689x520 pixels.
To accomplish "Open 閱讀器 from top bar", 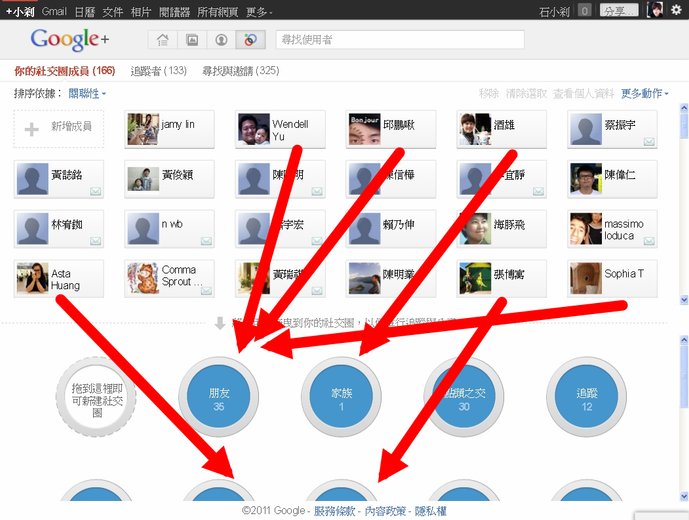I will (174, 12).
